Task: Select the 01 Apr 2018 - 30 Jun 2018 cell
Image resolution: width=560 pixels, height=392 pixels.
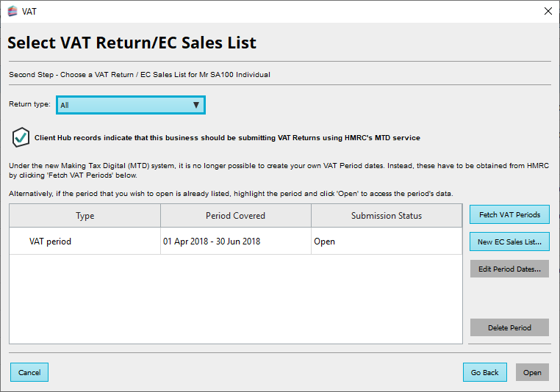Action: pos(212,241)
